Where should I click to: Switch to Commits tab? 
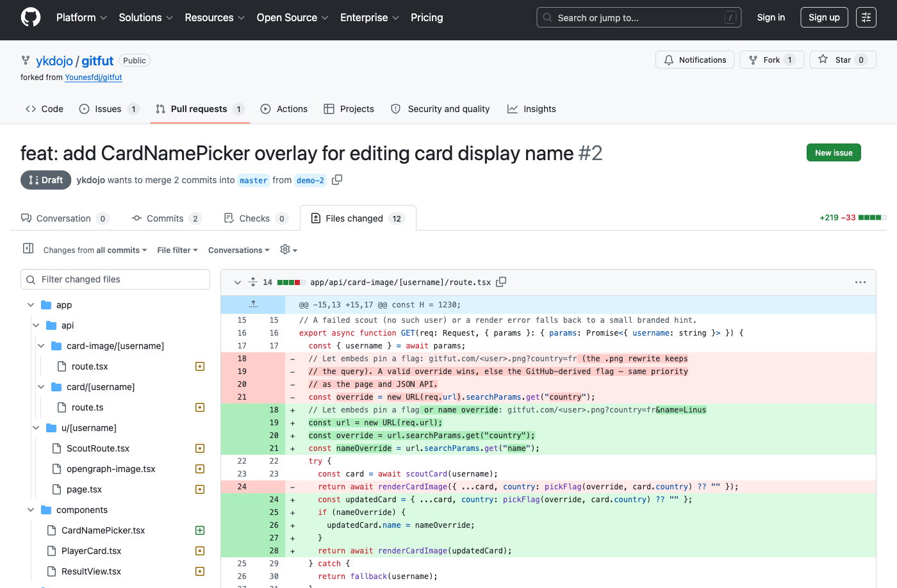coord(166,218)
